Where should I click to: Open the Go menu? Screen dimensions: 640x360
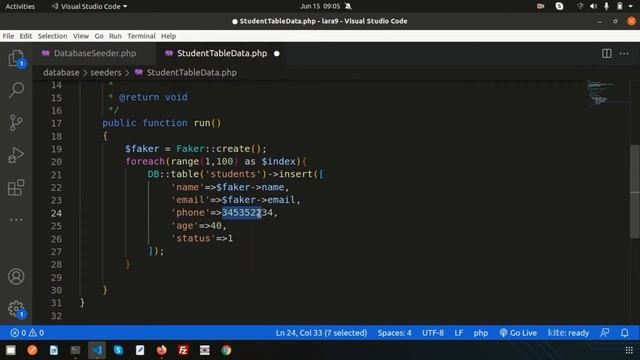click(x=99, y=36)
